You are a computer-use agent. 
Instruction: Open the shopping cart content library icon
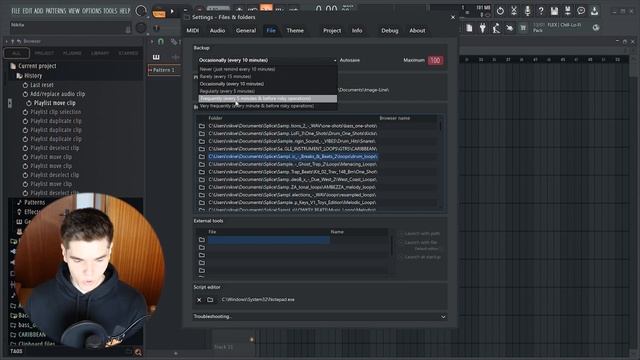click(x=523, y=28)
